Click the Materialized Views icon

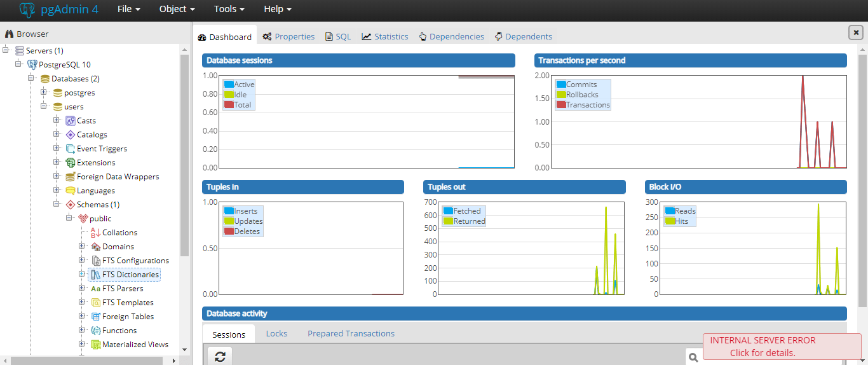pyautogui.click(x=96, y=345)
